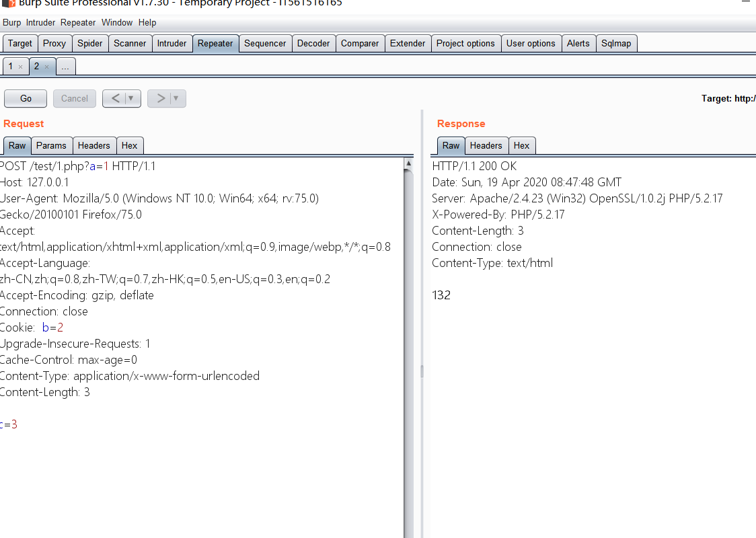Open the Burp menu
756x538 pixels.
[11, 23]
